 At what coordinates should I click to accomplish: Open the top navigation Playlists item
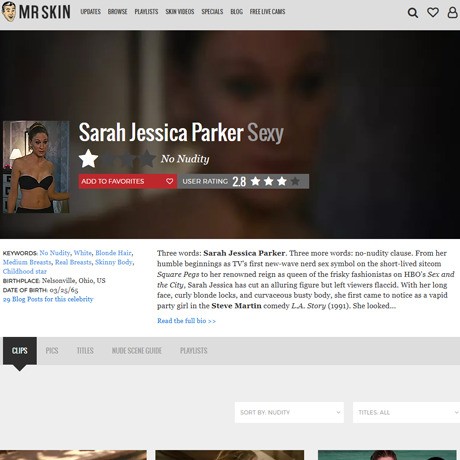(x=146, y=12)
